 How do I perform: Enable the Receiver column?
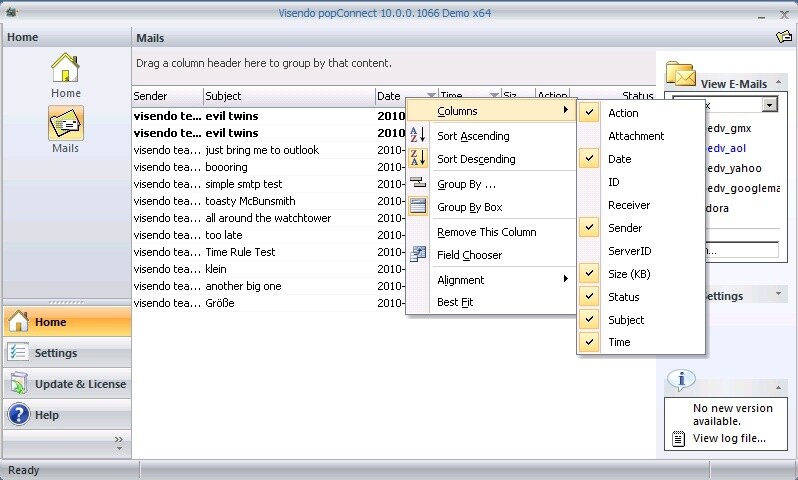point(629,205)
